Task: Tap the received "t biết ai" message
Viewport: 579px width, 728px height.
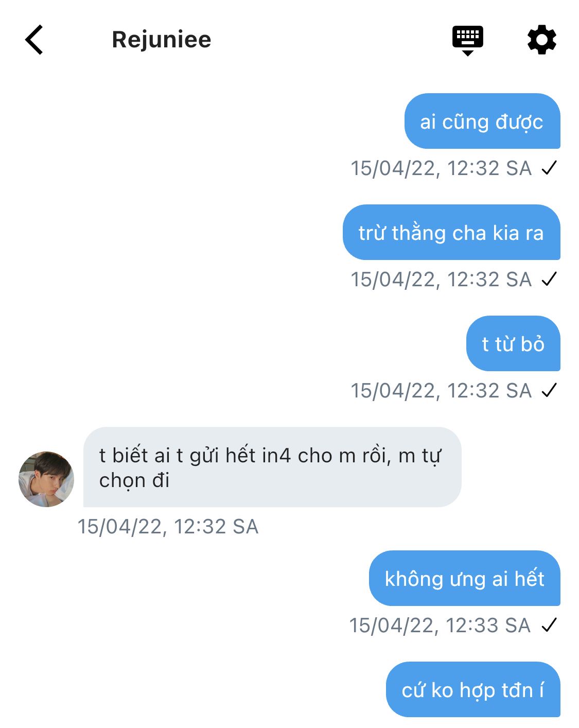Action: pos(272,467)
